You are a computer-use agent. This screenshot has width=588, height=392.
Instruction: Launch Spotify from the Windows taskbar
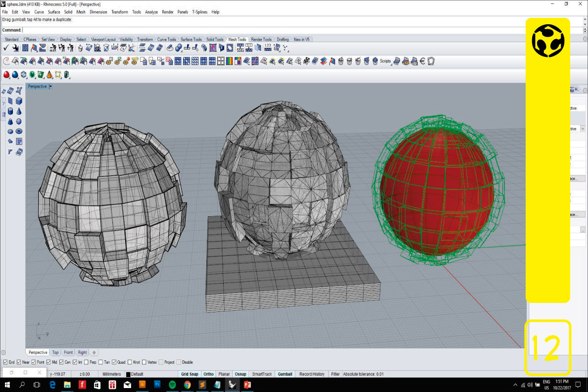172,385
